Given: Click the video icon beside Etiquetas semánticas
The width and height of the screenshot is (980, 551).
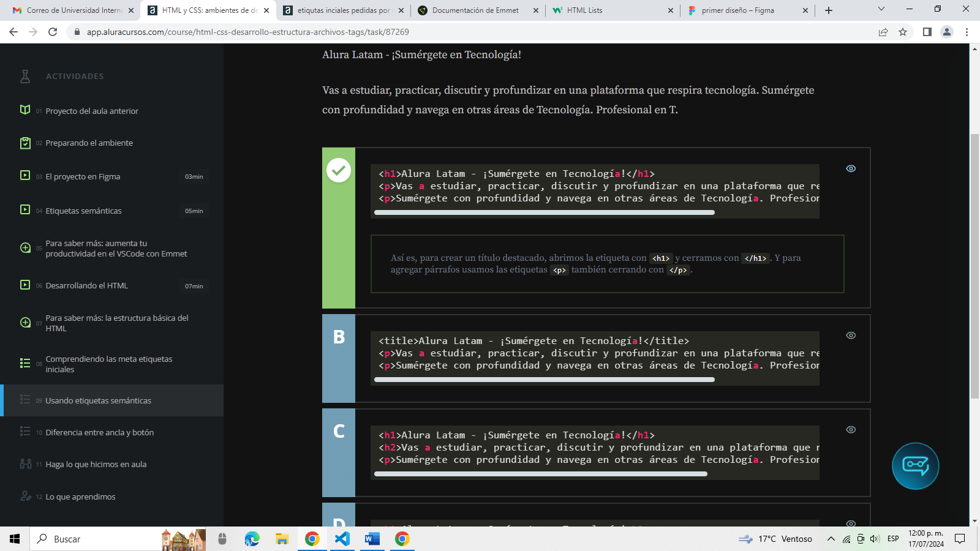Looking at the screenshot, I should [25, 209].
